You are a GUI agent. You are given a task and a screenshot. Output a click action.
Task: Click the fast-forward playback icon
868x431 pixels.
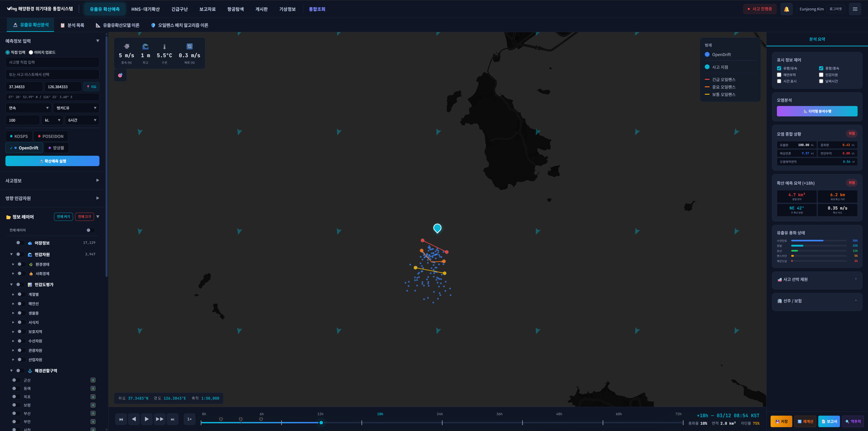(159, 419)
